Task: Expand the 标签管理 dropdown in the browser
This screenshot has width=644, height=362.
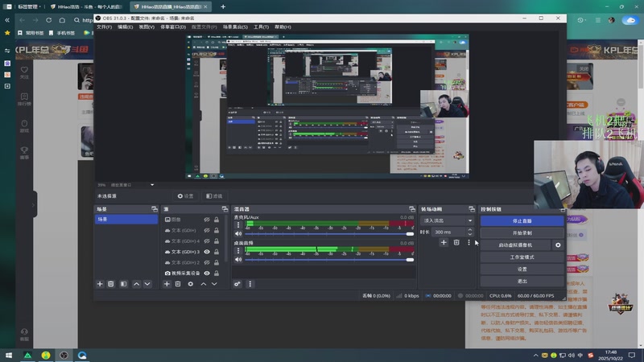Action: click(28, 6)
